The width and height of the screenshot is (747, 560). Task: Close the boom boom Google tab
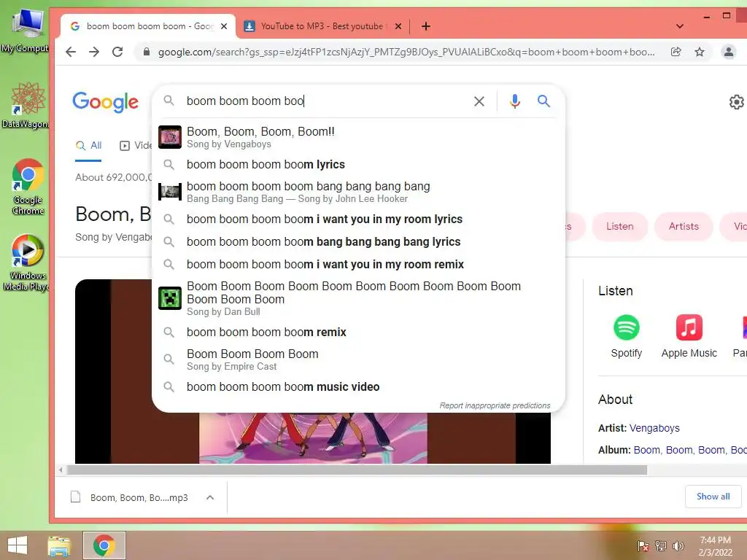click(224, 26)
